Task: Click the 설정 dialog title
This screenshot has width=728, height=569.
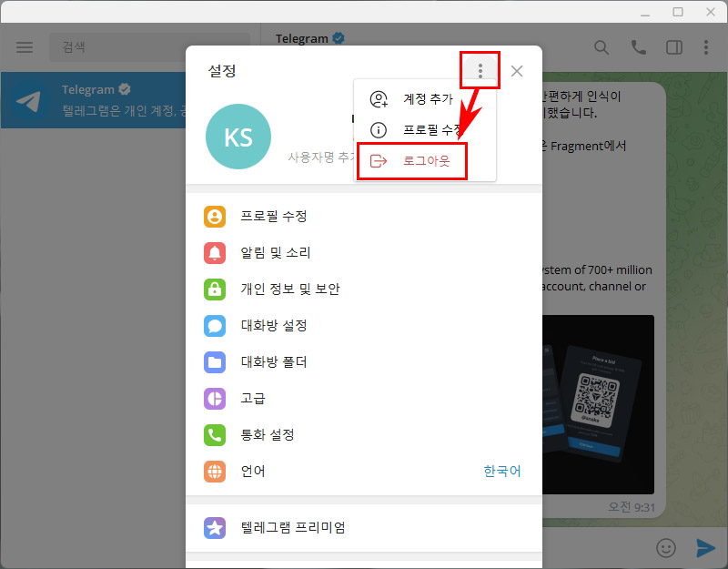Action: coord(222,71)
